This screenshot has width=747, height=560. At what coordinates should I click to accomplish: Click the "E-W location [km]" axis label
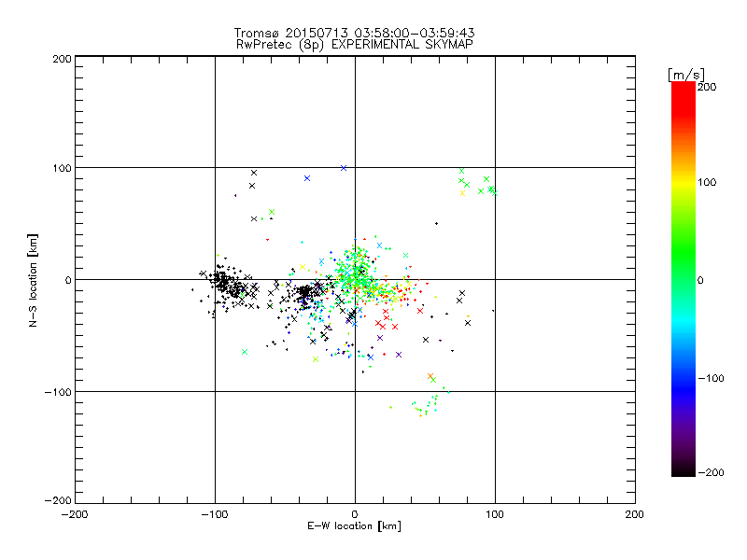[x=354, y=525]
